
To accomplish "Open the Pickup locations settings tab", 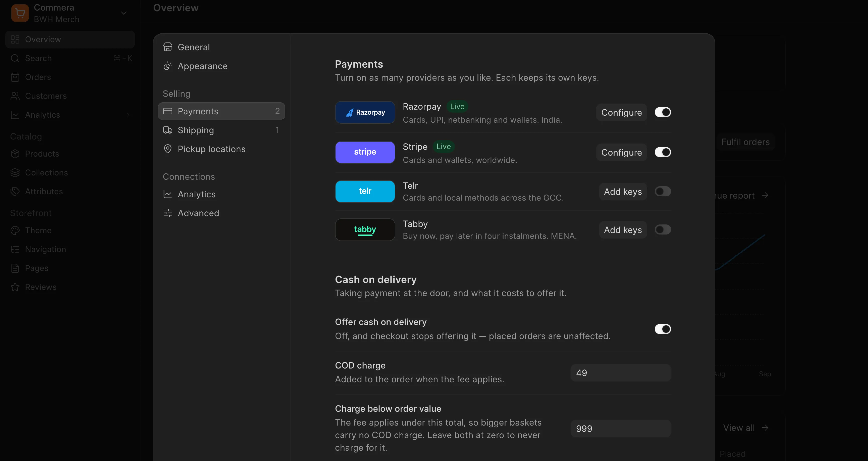I will click(x=221, y=149).
